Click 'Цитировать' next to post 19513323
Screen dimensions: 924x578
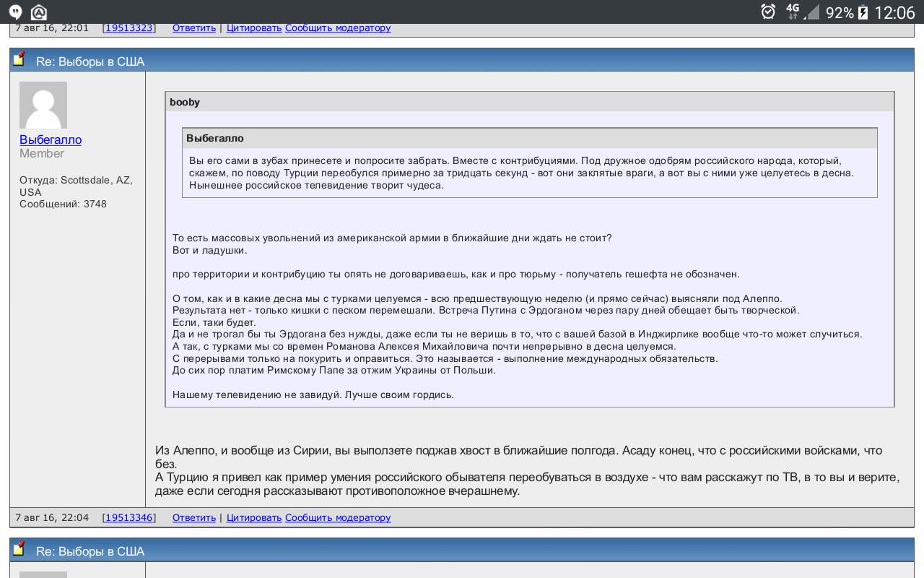(x=254, y=27)
